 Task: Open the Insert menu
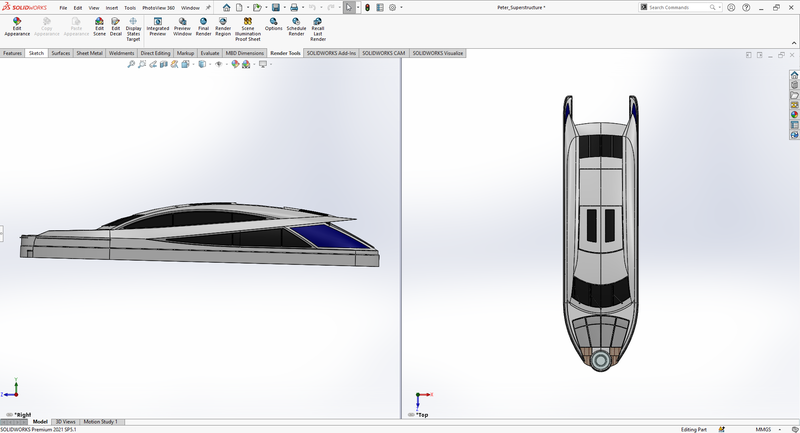(x=112, y=8)
